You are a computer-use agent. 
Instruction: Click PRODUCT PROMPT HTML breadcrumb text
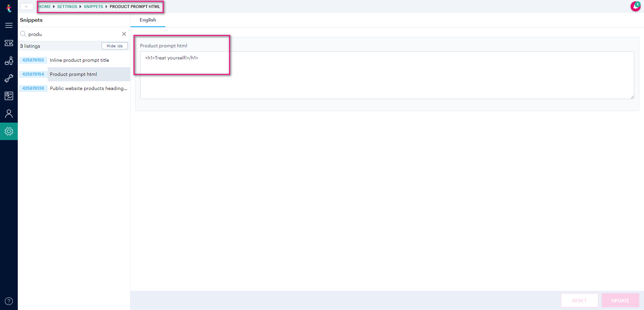135,7
